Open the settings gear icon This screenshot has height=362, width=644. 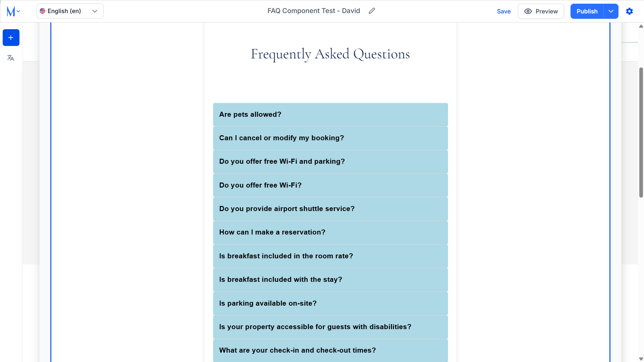[x=629, y=11]
